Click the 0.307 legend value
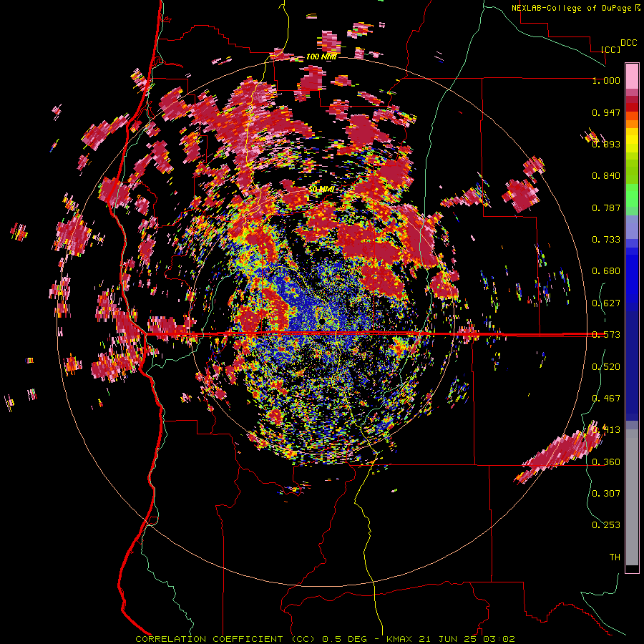The image size is (644, 644). (x=606, y=494)
